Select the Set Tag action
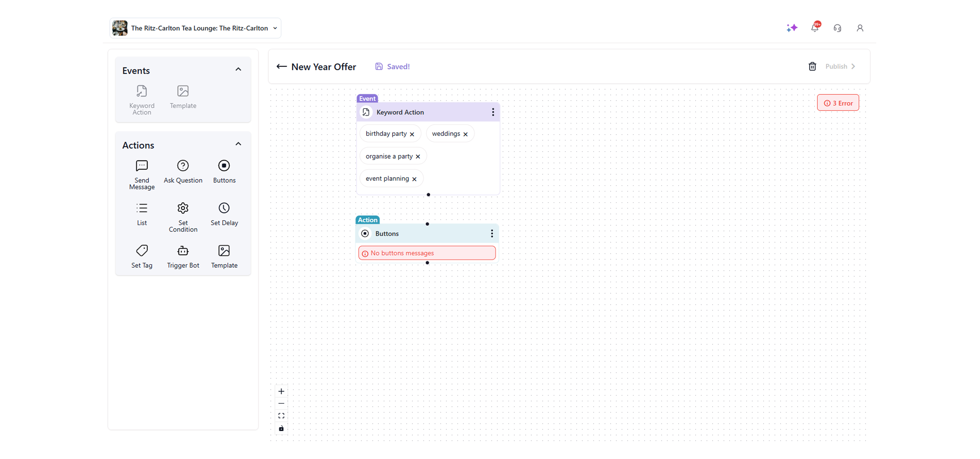Viewport: 980px width, 459px height. point(142,256)
